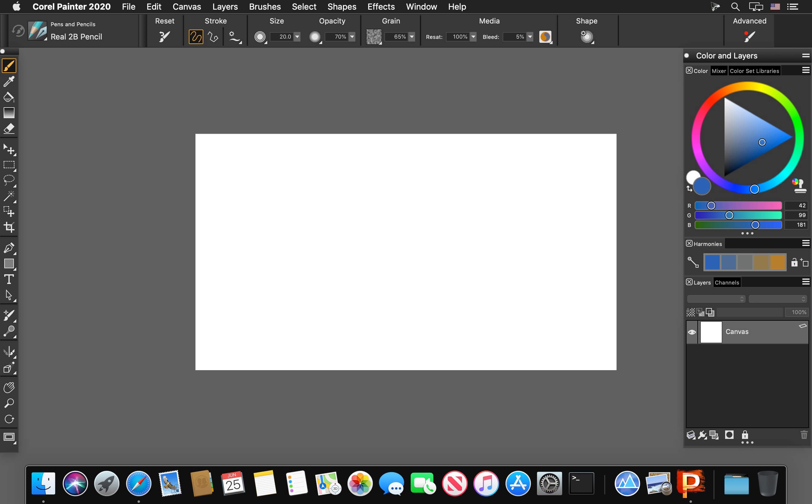This screenshot has height=504, width=812.
Task: Click the Advanced brush controls button
Action: tap(749, 36)
